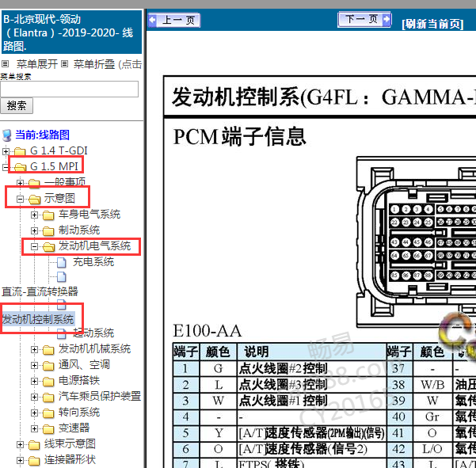Open the 电源搭铁 folder label
The width and height of the screenshot is (476, 468).
tap(79, 381)
